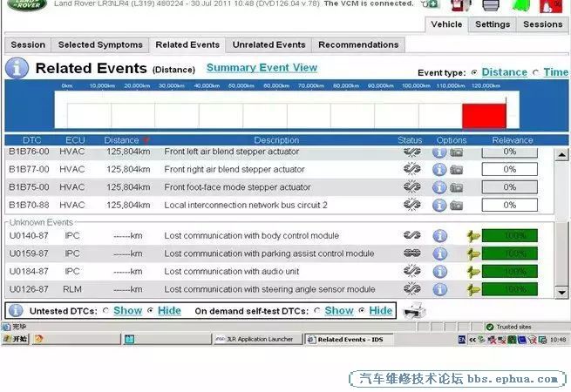571x392 pixels.
Task: Open info for B1B75-00 fault code
Action: click(x=439, y=187)
